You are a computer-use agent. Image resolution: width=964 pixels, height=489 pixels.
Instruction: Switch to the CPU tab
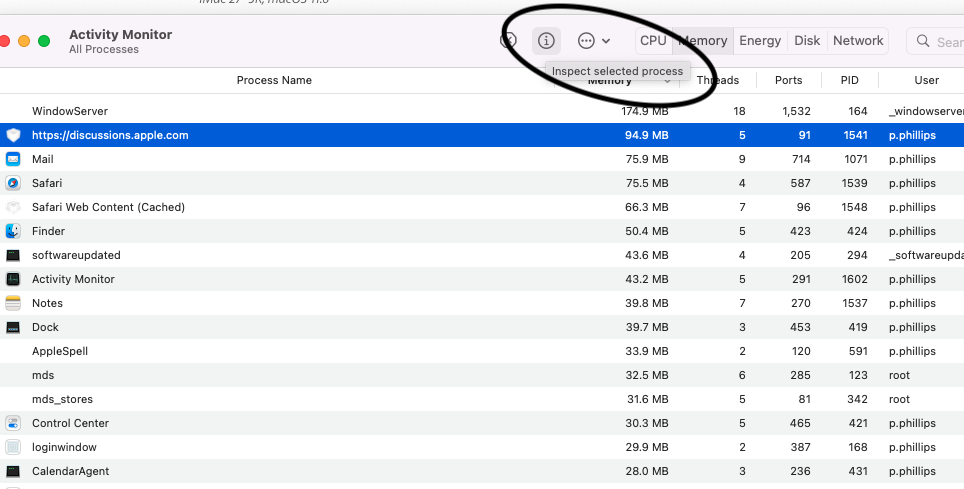[x=653, y=41]
